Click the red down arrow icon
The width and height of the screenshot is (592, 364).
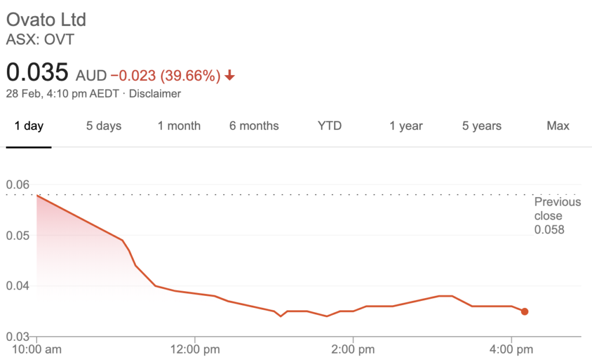click(x=230, y=76)
